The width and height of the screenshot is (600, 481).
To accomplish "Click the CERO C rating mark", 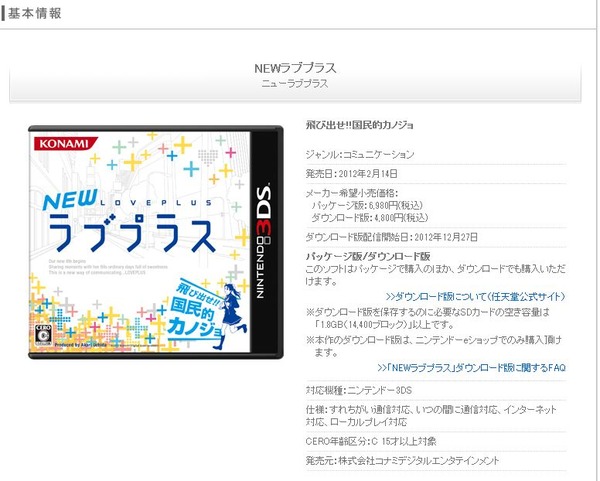I will 43,335.
